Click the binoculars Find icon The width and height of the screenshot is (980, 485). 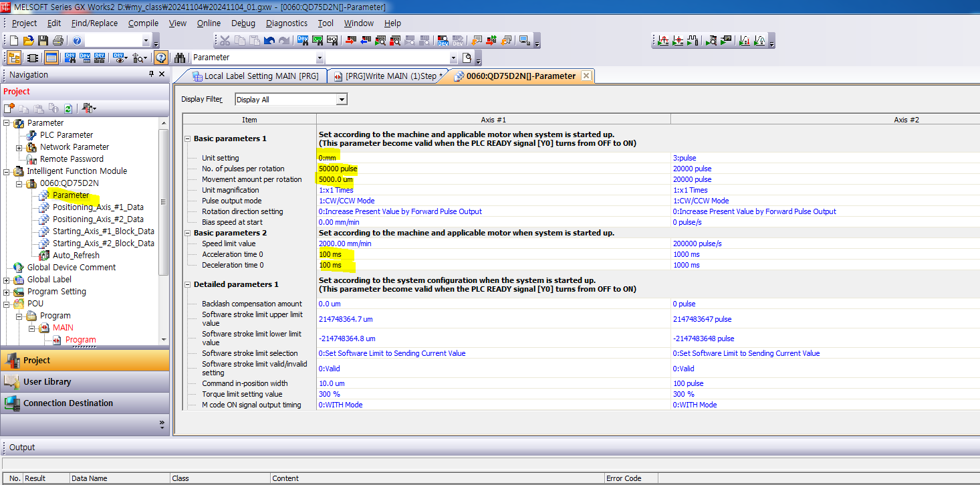(x=179, y=58)
